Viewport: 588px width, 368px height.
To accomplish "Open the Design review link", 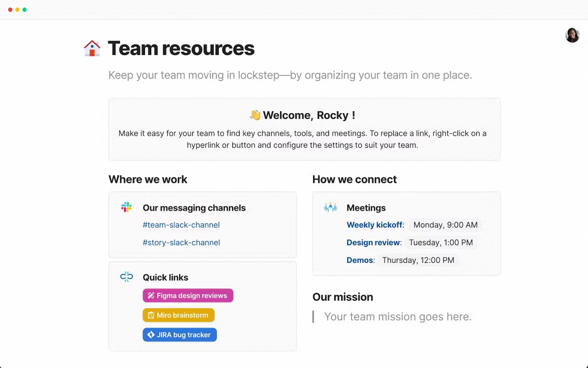I will pos(373,242).
